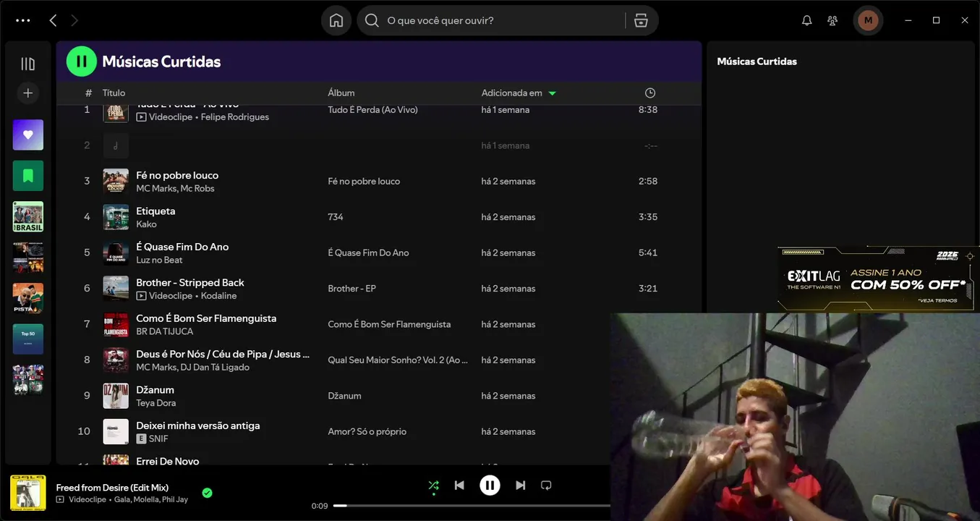Image resolution: width=980 pixels, height=521 pixels.
Task: Toggle Your Library sidebar icon
Action: [x=27, y=64]
